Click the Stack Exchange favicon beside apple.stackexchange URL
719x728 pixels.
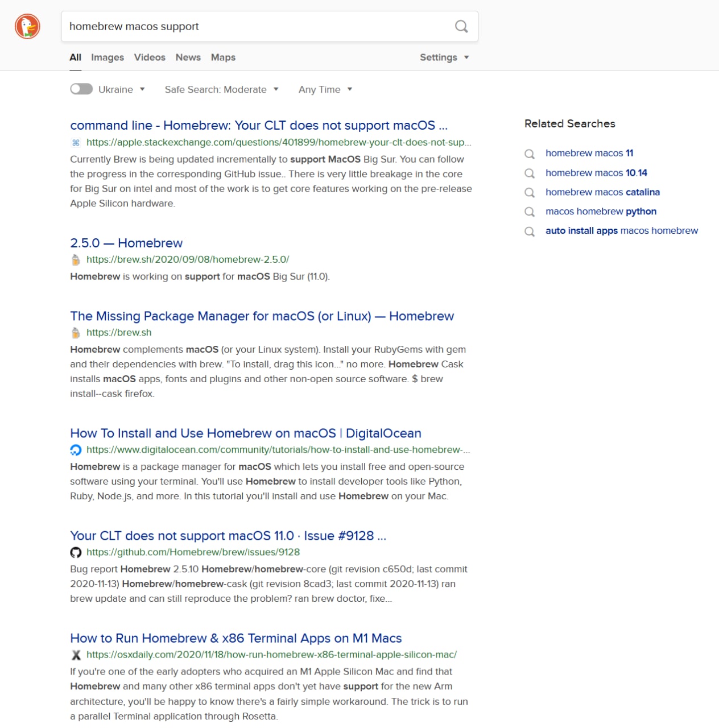[x=76, y=143]
